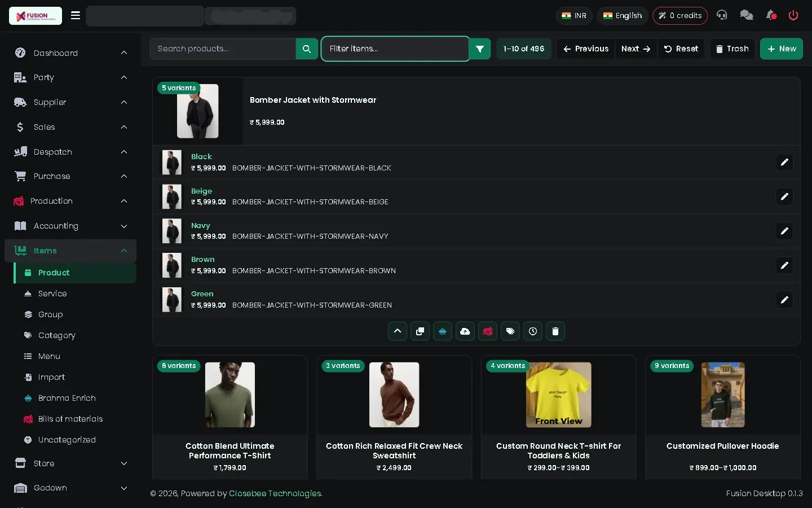Edit the Brown variant with pencil icon
The image size is (812, 508).
pos(784,265)
